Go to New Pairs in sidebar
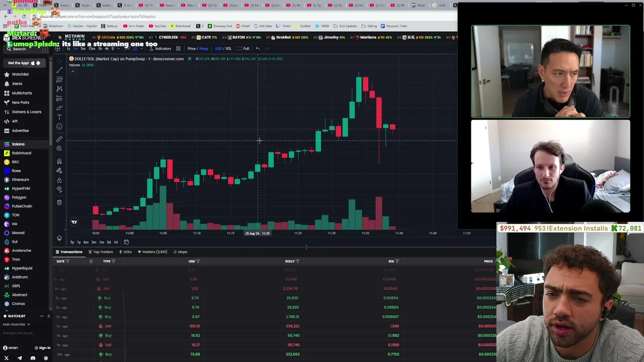 (x=17, y=103)
